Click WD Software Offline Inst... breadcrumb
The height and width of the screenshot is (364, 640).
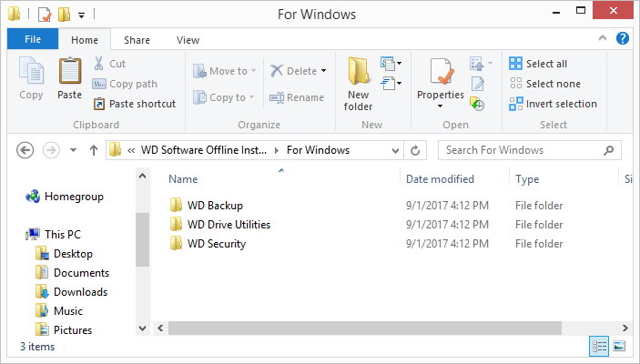point(204,150)
